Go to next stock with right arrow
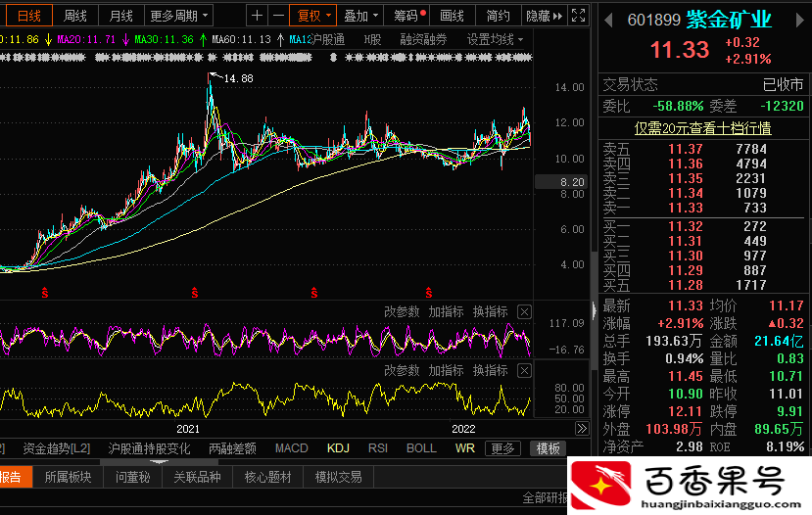This screenshot has height=515, width=812. [x=799, y=21]
